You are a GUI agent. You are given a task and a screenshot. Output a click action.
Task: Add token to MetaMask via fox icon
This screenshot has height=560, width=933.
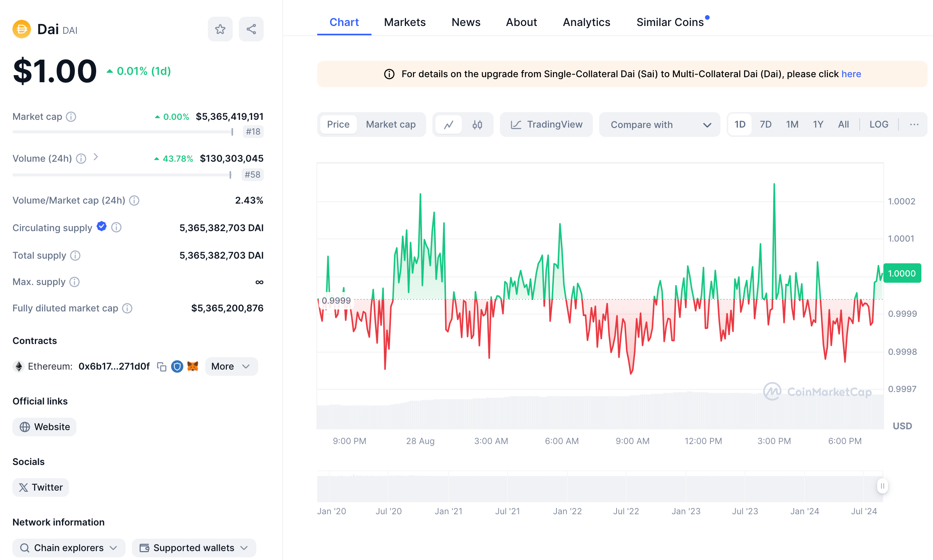pos(193,366)
